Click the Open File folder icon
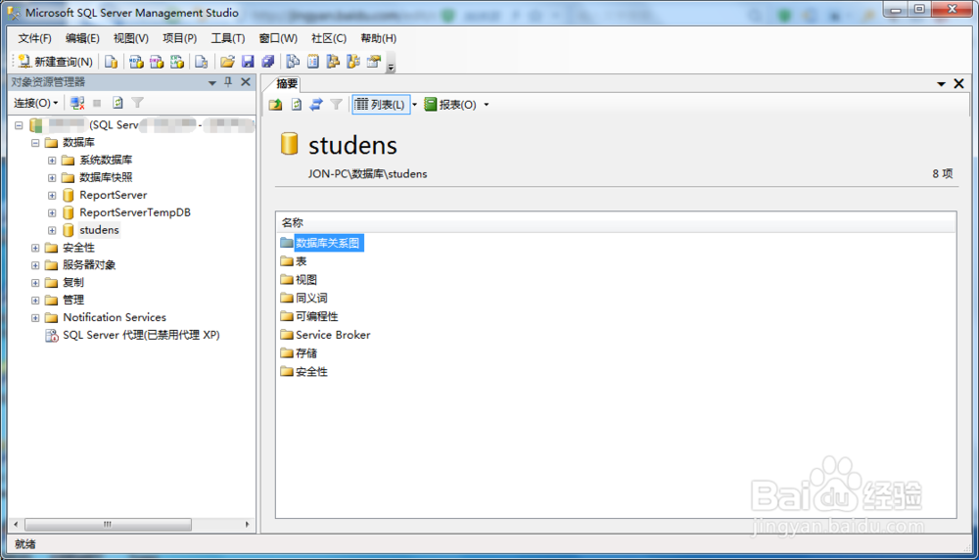The image size is (979, 560). [x=227, y=61]
